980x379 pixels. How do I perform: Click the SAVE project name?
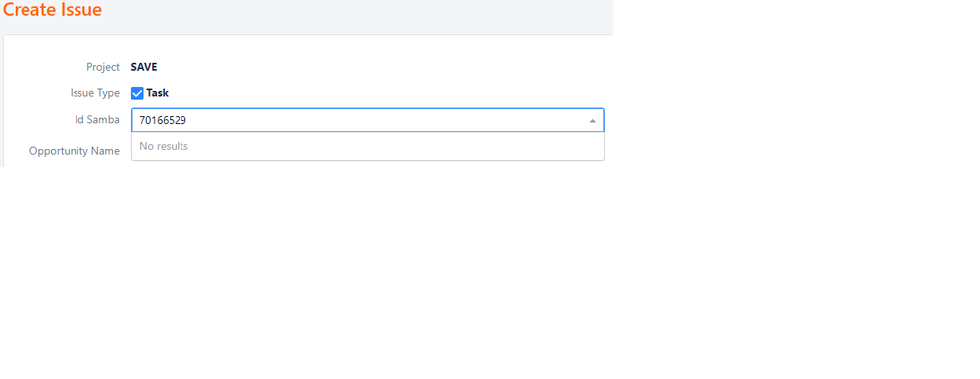pyautogui.click(x=144, y=67)
